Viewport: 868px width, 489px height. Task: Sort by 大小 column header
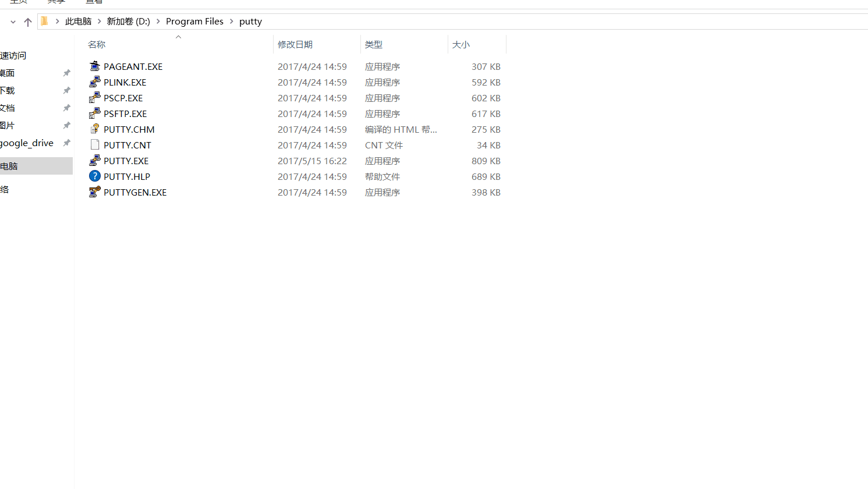(461, 44)
